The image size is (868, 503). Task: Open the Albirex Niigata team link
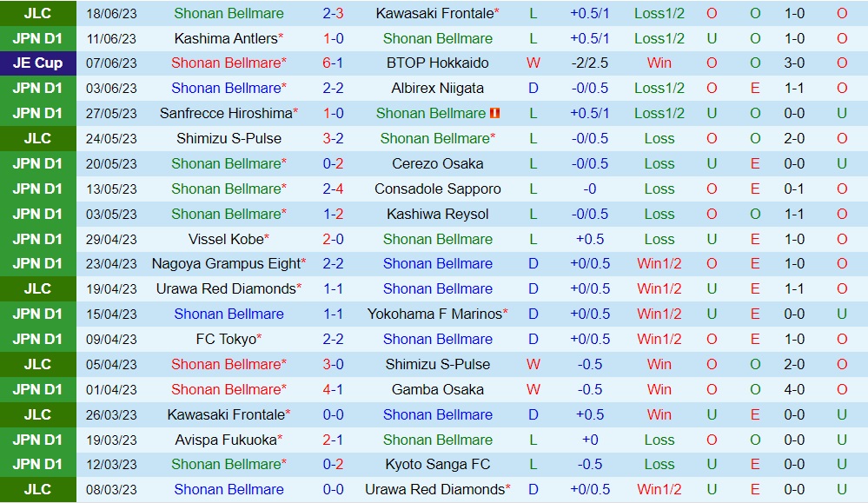(x=437, y=89)
